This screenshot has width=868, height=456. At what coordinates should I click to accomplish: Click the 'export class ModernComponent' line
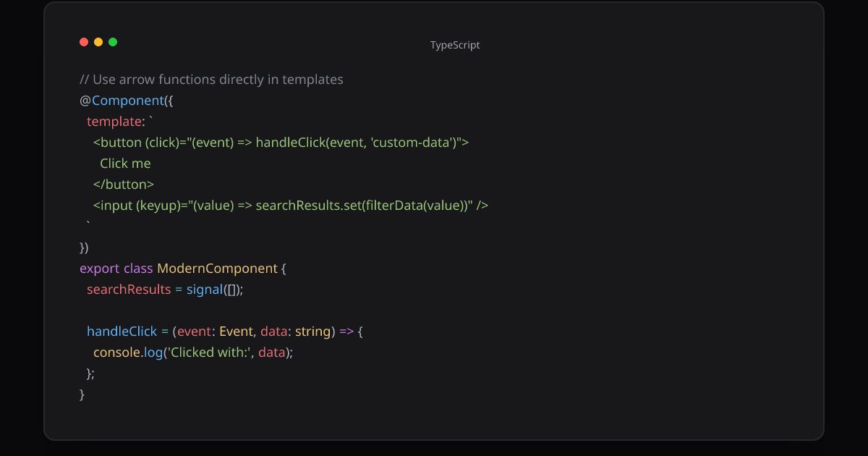[x=183, y=269]
